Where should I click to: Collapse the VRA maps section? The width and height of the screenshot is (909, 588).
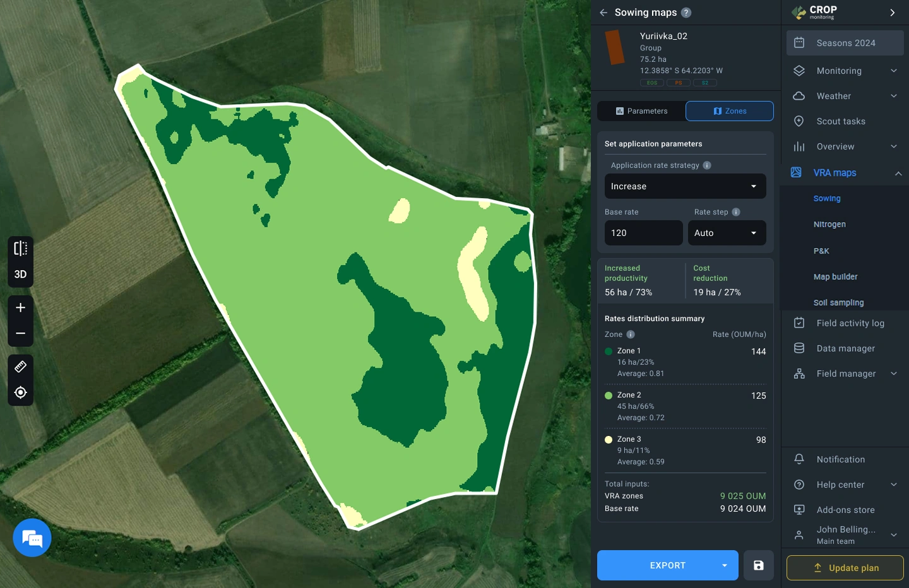click(898, 173)
